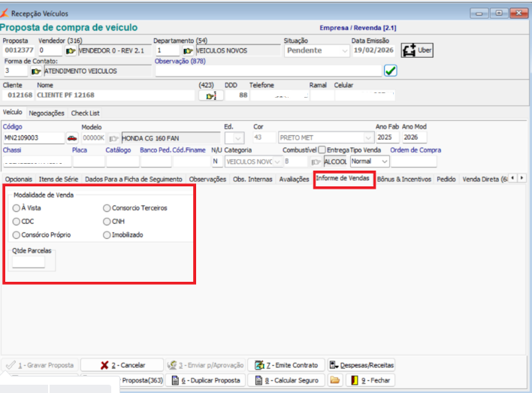Open Itens de Série tab
Image resolution: width=532 pixels, height=393 pixels.
[x=59, y=179]
